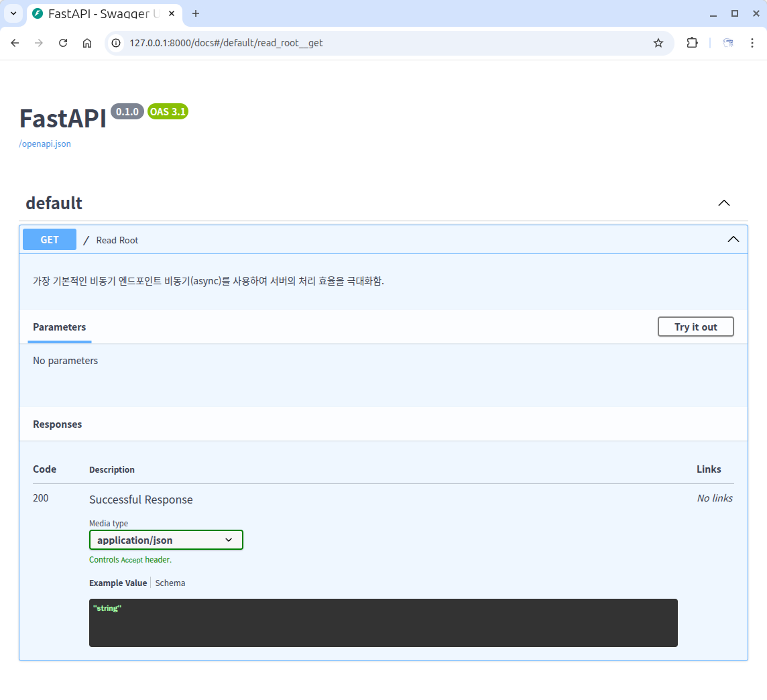Open the application/json media type dropdown
Viewport: 767px width, 700px height.
[x=166, y=540]
